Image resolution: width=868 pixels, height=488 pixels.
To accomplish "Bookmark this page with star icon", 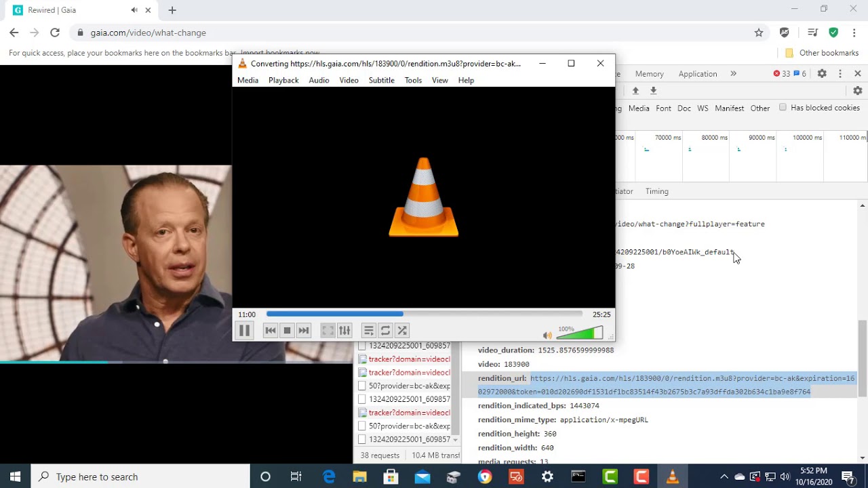I will click(759, 33).
